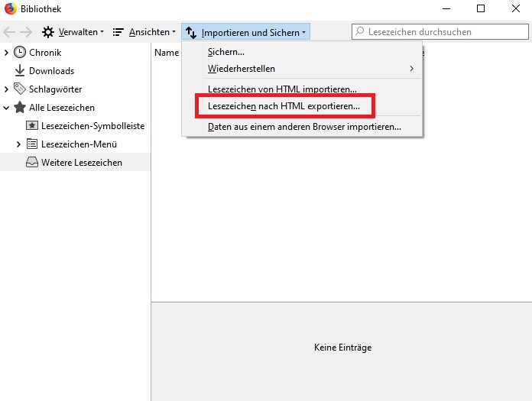Click the Lesezeichen-Symbolleiste icon
Screen dimensions: 532x401
coord(32,126)
